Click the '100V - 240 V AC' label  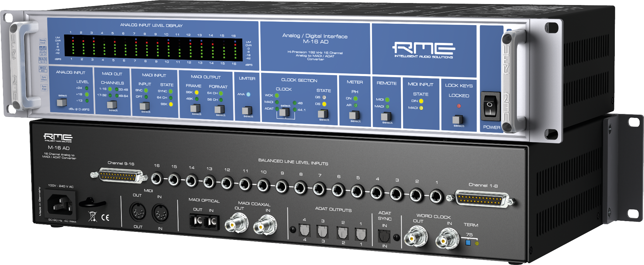(x=61, y=186)
